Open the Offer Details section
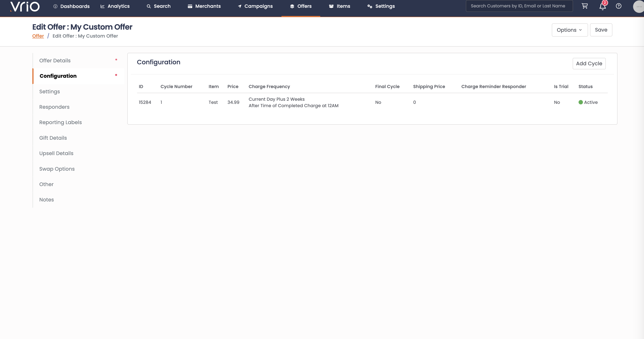 (x=78, y=60)
